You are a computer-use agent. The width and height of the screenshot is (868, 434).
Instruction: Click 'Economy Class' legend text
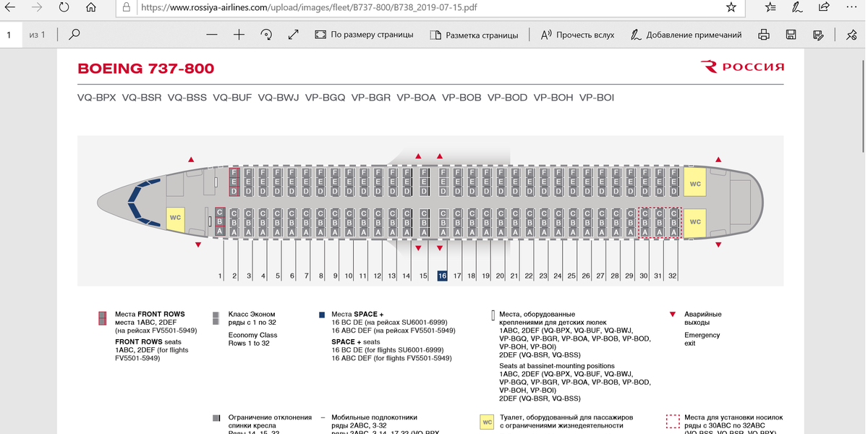(x=252, y=335)
